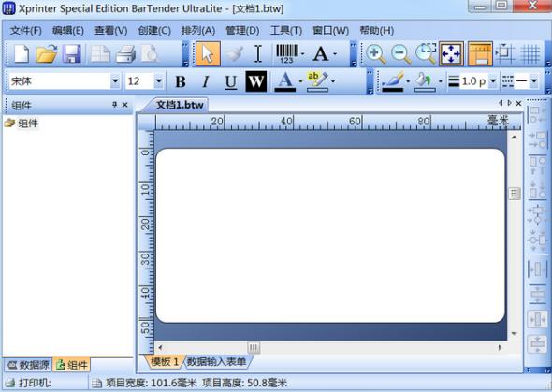Switch to the 数据源 panel tab
The width and height of the screenshot is (552, 392).
coord(28,365)
